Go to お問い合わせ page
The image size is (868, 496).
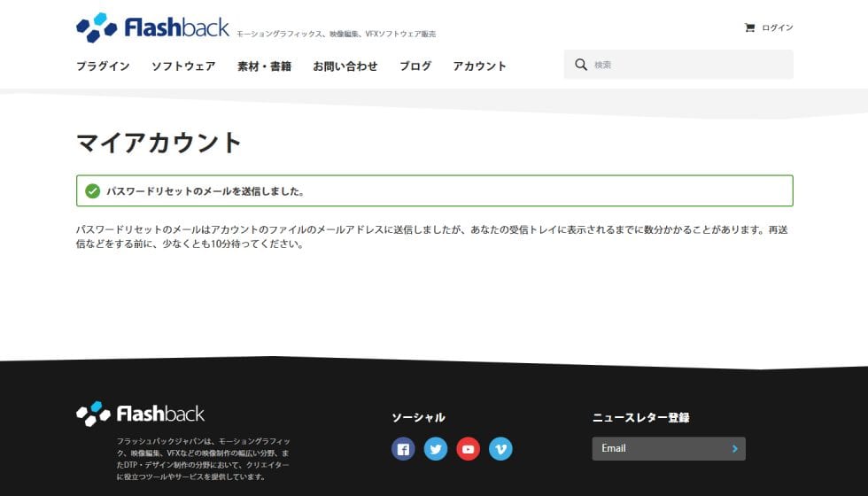pyautogui.click(x=345, y=66)
